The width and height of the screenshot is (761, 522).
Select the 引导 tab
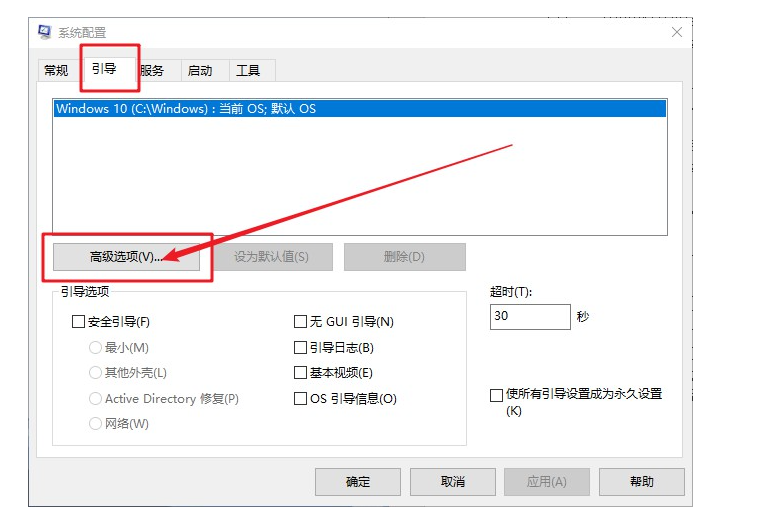103,69
